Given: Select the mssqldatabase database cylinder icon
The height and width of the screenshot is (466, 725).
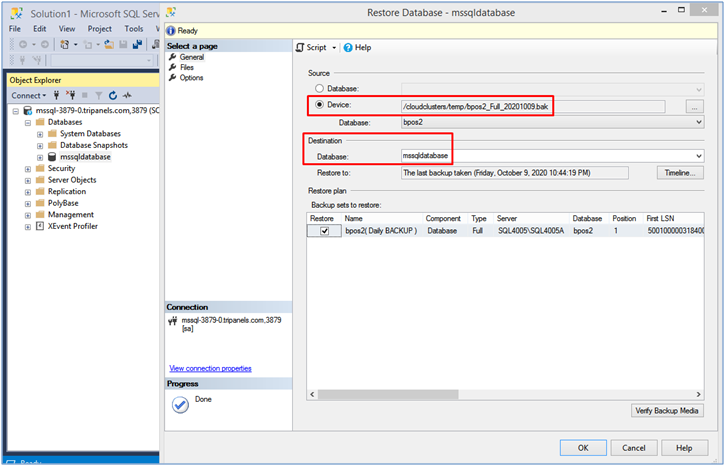Looking at the screenshot, I should click(x=52, y=157).
